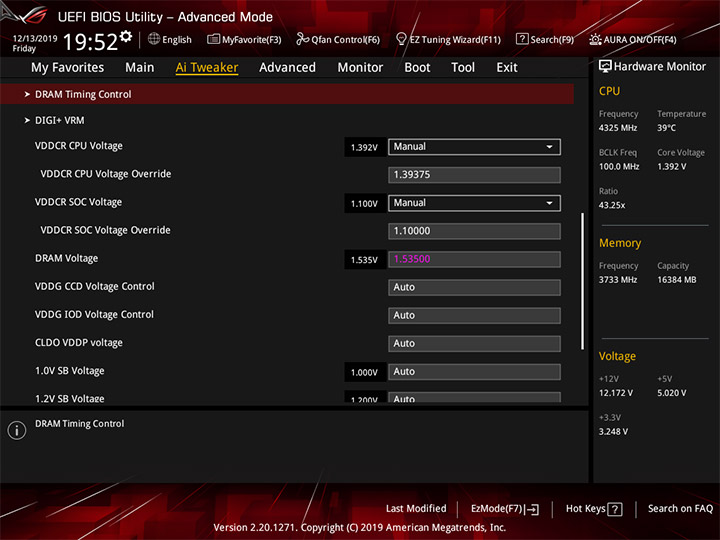The image size is (720, 540).
Task: Click the Hardware Monitor screen icon
Action: [605, 67]
